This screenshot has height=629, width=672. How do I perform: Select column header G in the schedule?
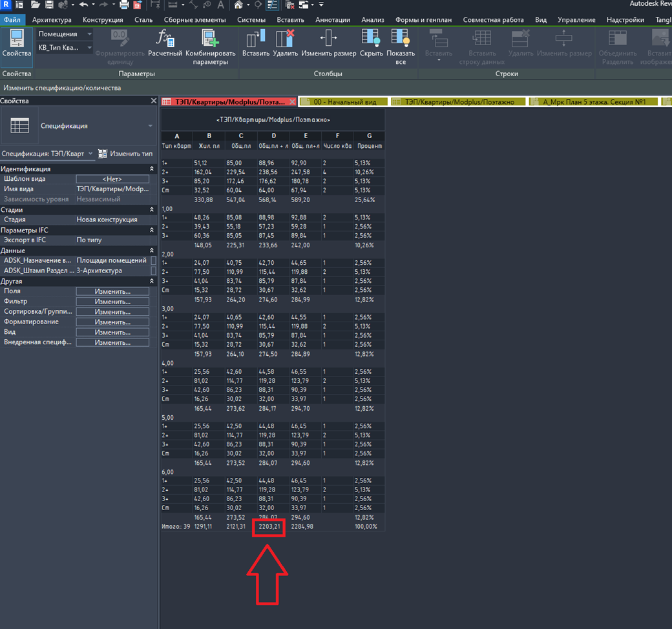369,136
